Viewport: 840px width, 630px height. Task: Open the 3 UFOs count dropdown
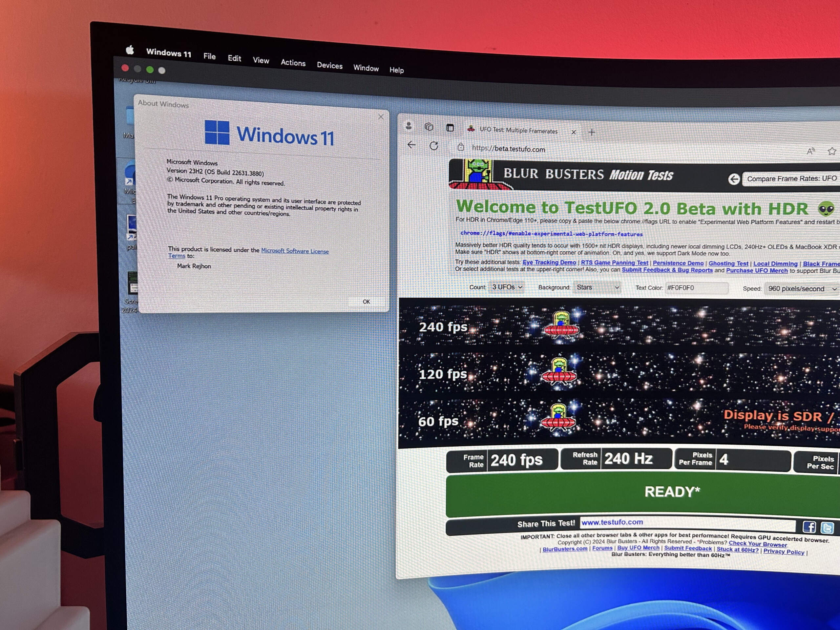pos(507,287)
